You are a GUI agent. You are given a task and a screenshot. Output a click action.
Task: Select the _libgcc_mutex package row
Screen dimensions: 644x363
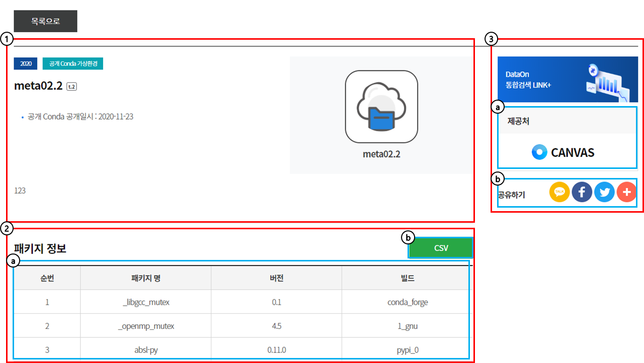pyautogui.click(x=145, y=302)
